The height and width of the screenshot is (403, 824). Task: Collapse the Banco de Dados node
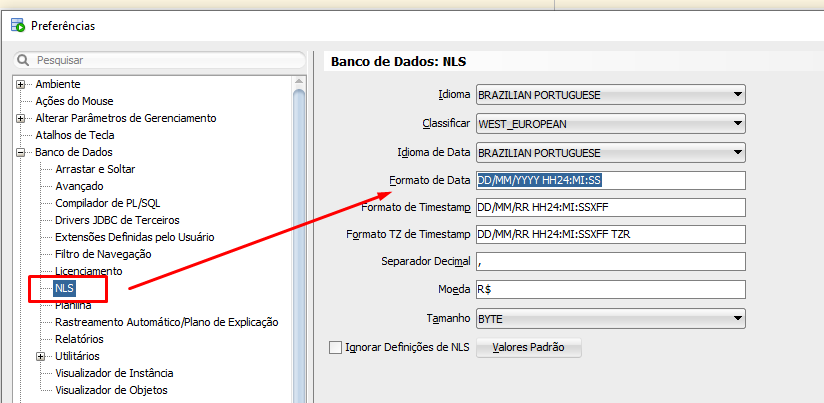click(20, 152)
